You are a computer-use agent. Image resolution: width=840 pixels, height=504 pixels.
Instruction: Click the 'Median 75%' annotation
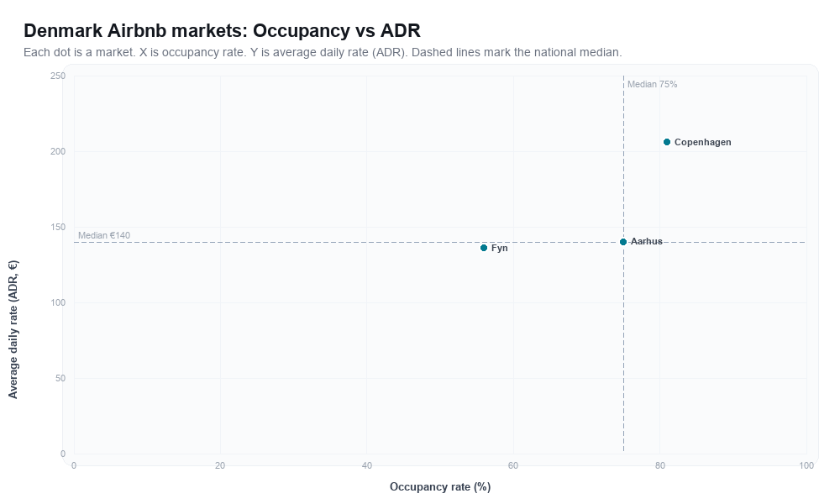pyautogui.click(x=652, y=84)
